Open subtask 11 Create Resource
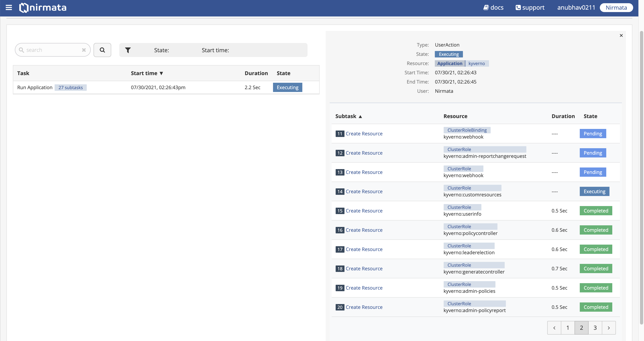The width and height of the screenshot is (644, 341). (364, 134)
